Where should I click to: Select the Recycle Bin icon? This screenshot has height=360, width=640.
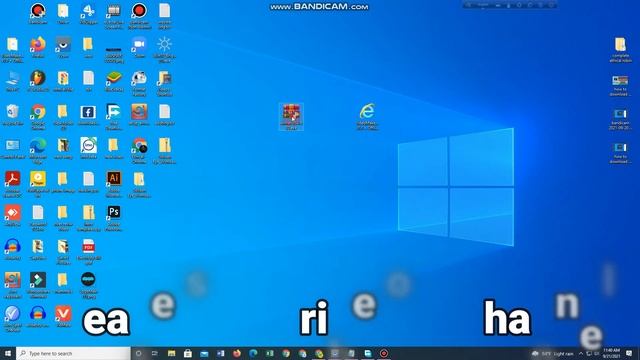point(13,115)
